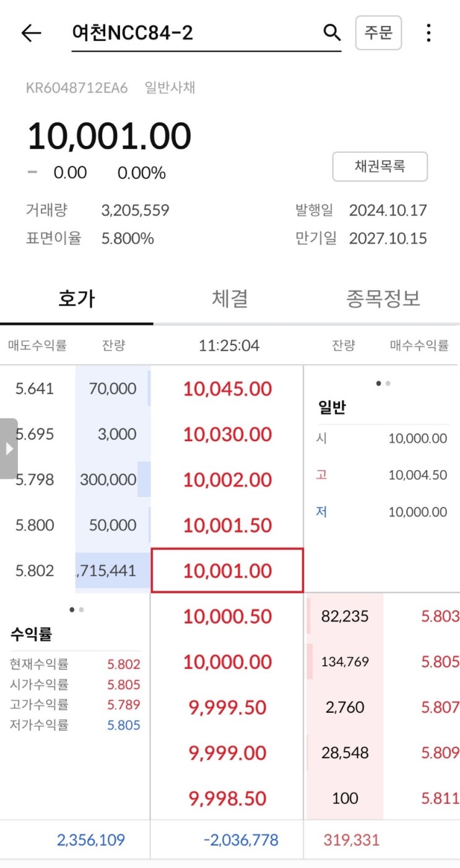Open the 채권목록 bond list
This screenshot has height=868, width=460.
point(380,166)
